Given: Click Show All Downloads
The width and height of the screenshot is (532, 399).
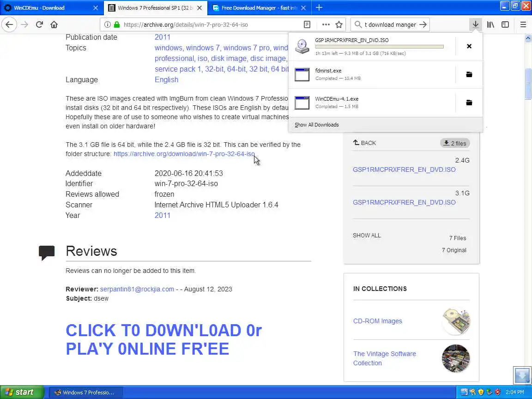Looking at the screenshot, I should (x=316, y=125).
